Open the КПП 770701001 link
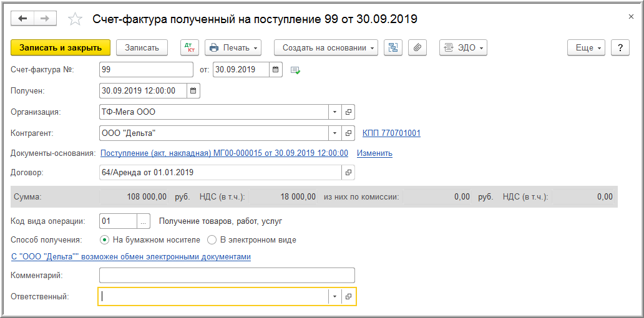644x318 pixels. click(x=391, y=133)
